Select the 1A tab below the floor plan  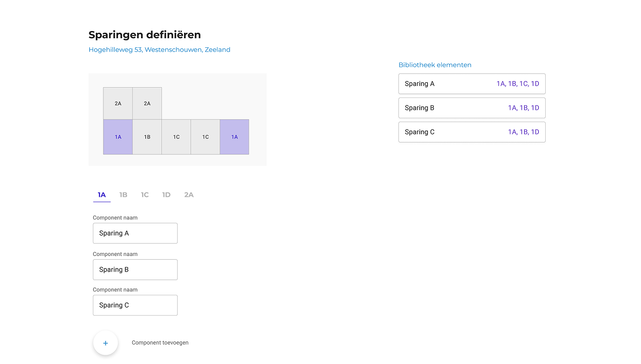coord(102,195)
